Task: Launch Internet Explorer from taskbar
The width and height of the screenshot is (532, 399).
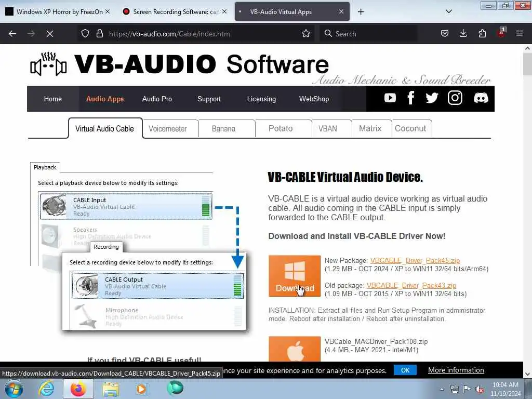Action: click(46, 389)
